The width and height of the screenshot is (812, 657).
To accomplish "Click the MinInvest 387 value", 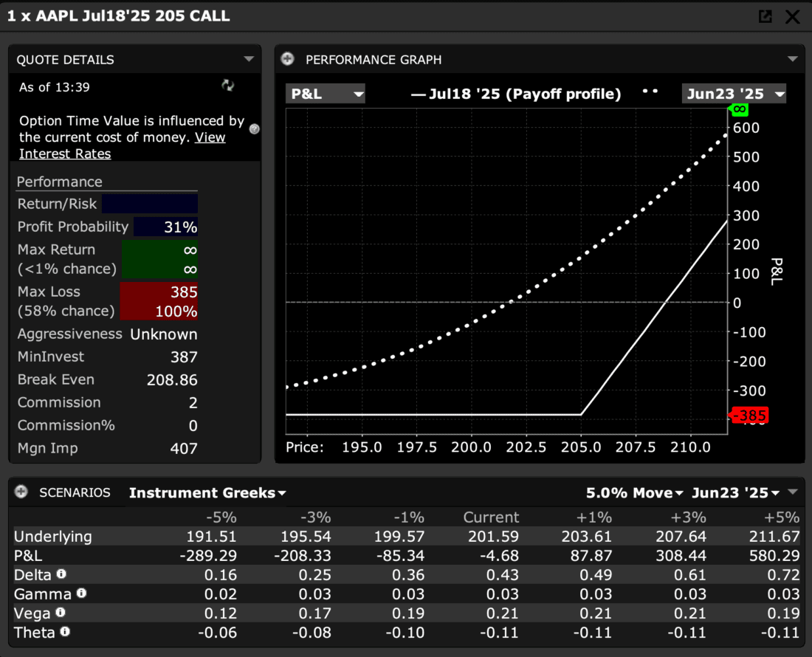I will click(x=184, y=357).
